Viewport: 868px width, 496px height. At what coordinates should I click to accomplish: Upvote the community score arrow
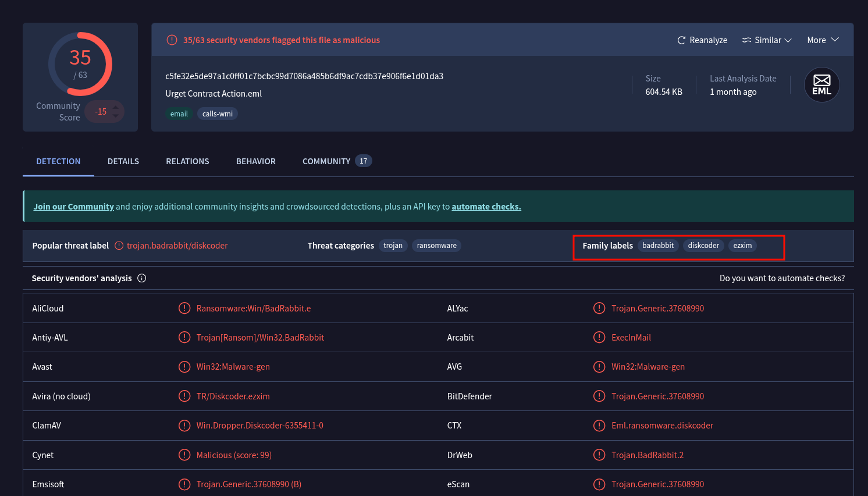[x=116, y=107]
